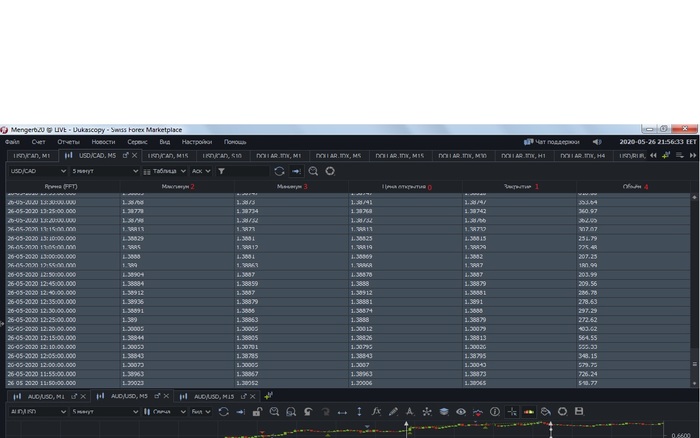700x438 pixels.
Task: Open the AUD/USD instrument dropdown
Action: [x=38, y=412]
